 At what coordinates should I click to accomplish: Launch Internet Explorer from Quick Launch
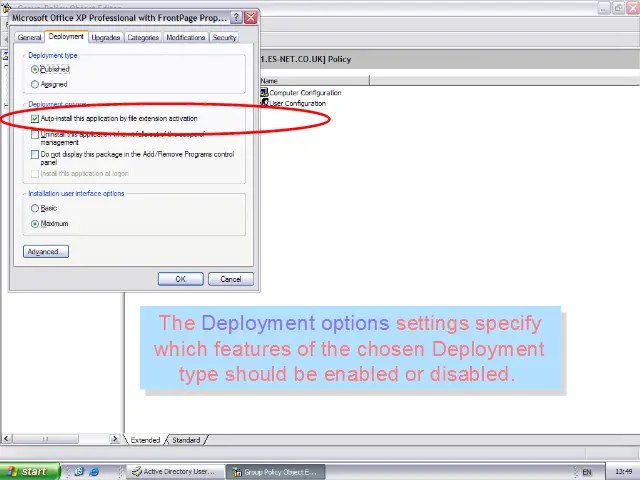click(x=94, y=471)
